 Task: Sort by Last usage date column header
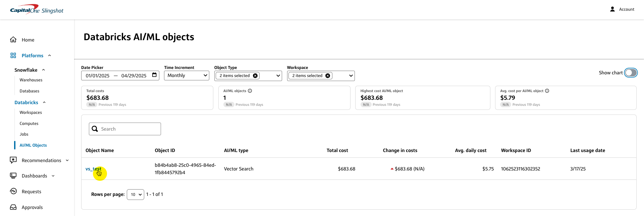tap(588, 150)
